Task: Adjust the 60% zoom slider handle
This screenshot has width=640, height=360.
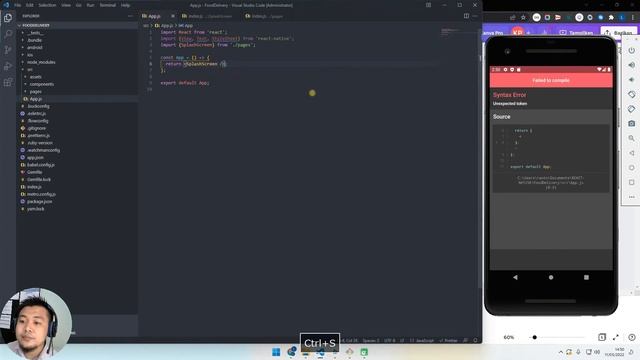Action: (534, 337)
